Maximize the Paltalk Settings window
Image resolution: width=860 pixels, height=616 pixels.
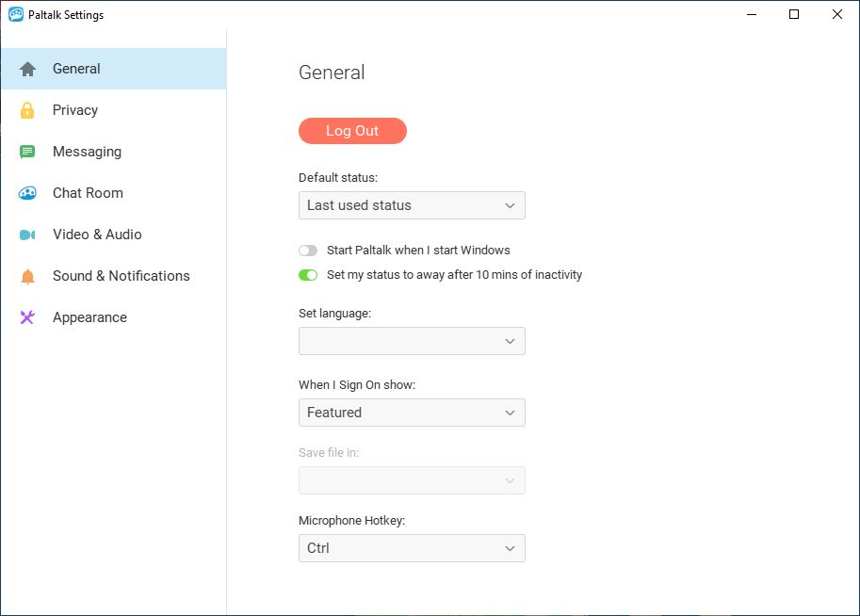coord(794,14)
